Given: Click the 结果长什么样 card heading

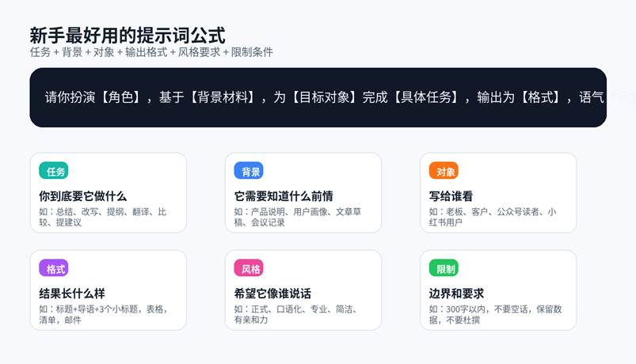Looking at the screenshot, I should 71,293.
